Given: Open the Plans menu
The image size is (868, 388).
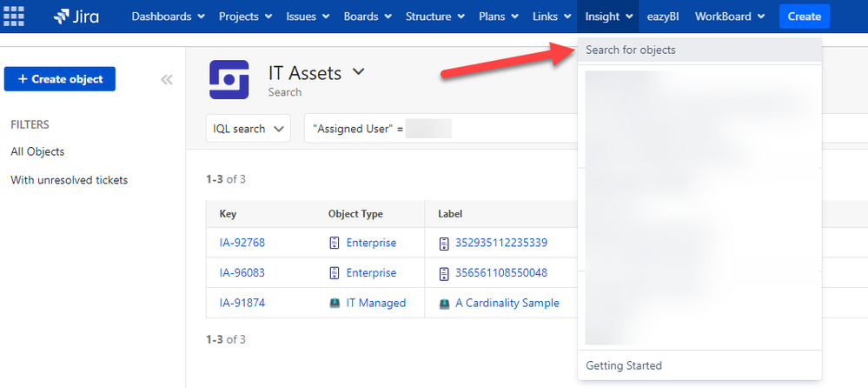Looking at the screenshot, I should coord(499,17).
